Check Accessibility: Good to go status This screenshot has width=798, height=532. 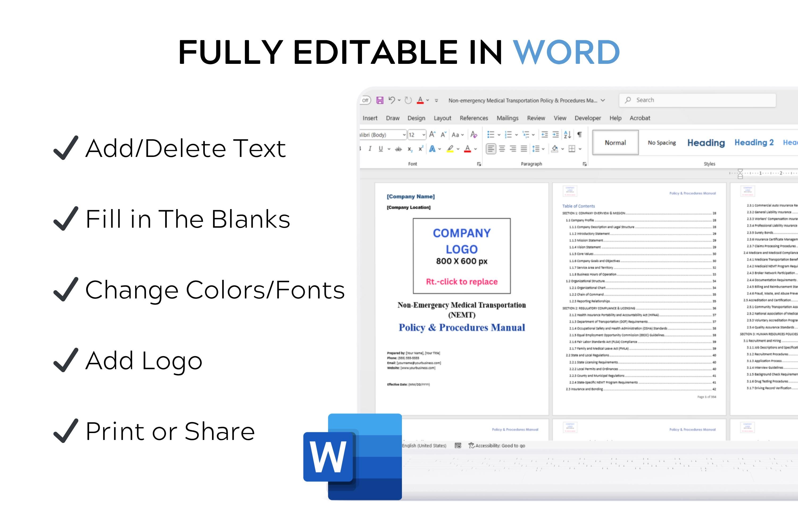click(497, 446)
